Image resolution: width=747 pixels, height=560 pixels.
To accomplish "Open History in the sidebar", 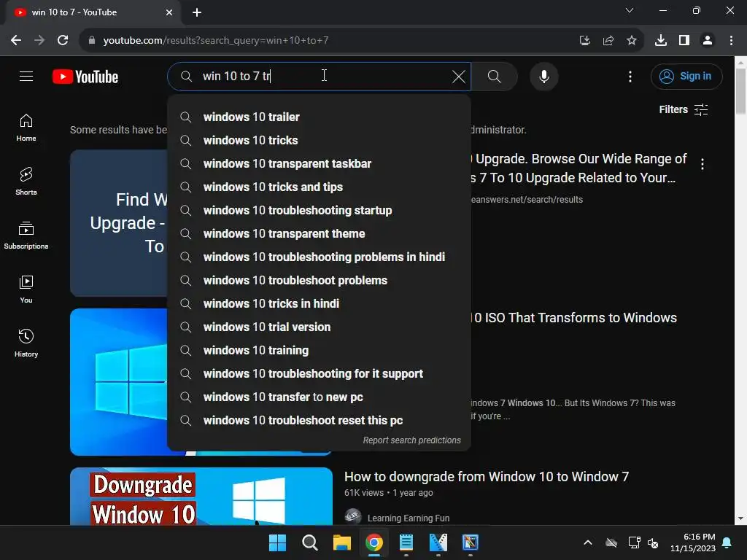I will (26, 343).
